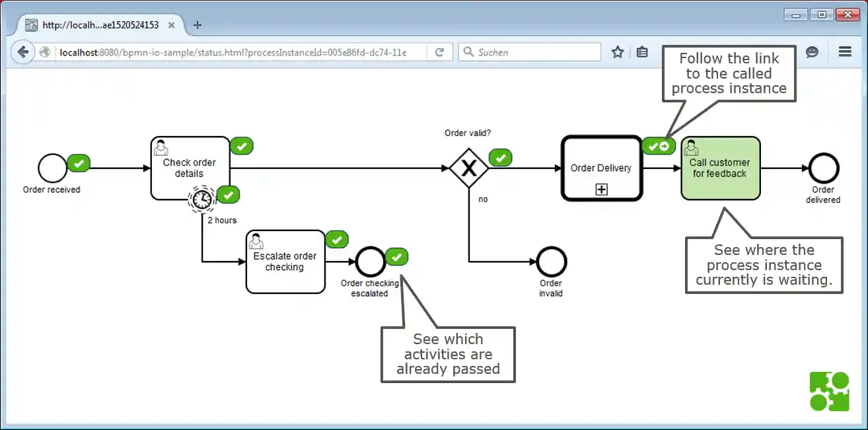Viewport: 868px width, 430px height.
Task: Click the globe site identity icon
Action: click(45, 52)
